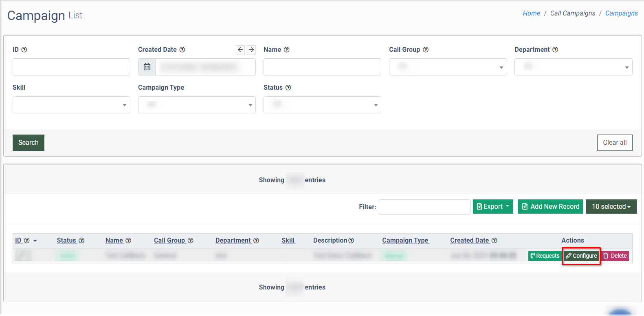Viewport: 644px width, 316px height.
Task: Open the 10 selected columns dropdown
Action: pos(611,206)
